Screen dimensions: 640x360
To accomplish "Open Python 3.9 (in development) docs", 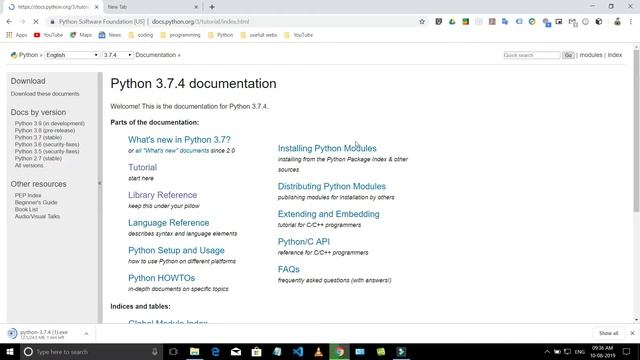I will click(50, 123).
